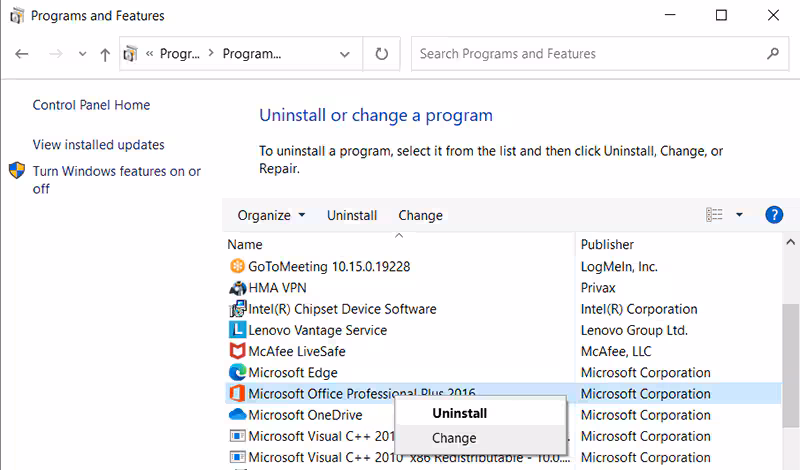Click the Lenovo Vantage Service icon
The image size is (800, 470).
coord(237,330)
